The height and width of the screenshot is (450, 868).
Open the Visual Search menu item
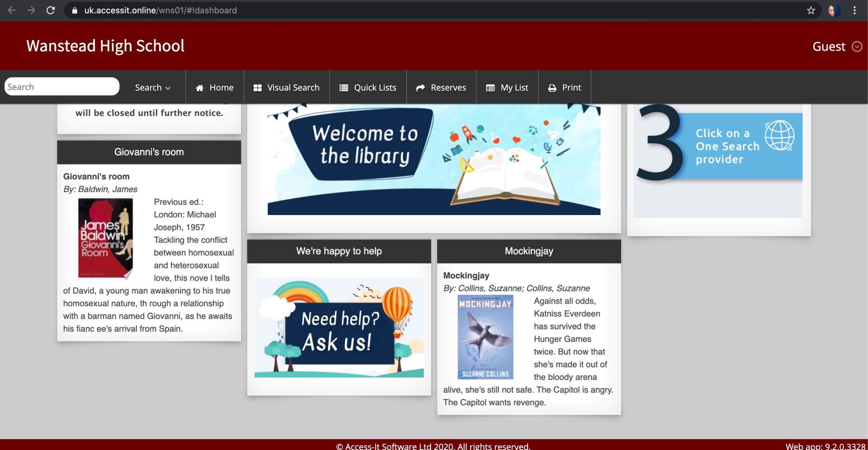point(287,87)
